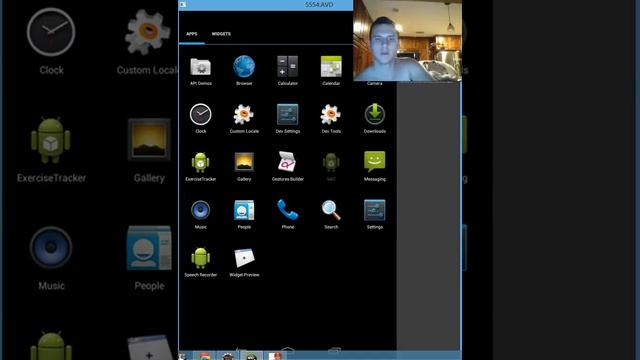
Task: Switch to the APPS tab
Action: pos(191,34)
